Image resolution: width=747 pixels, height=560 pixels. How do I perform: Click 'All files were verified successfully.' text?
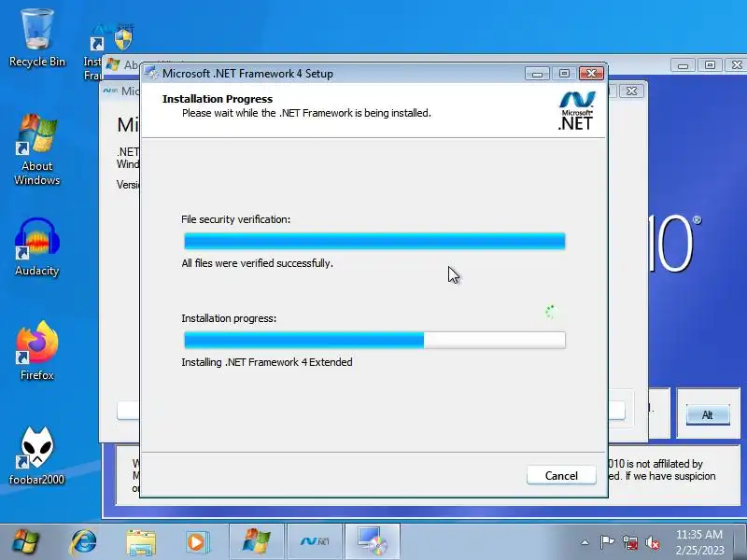tap(258, 263)
